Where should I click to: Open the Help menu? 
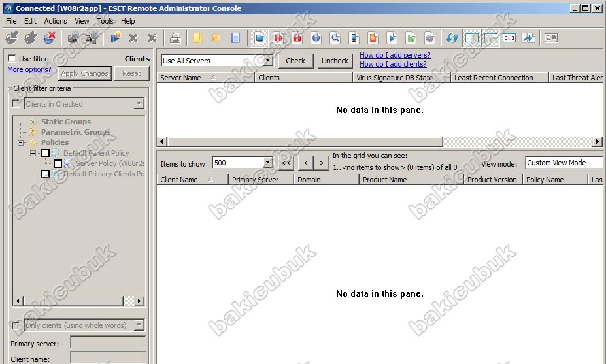point(127,21)
